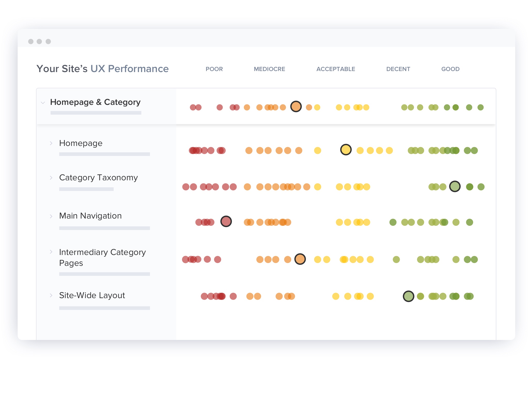The height and width of the screenshot is (403, 532).
Task: Click the POOR column header
Action: click(x=214, y=69)
